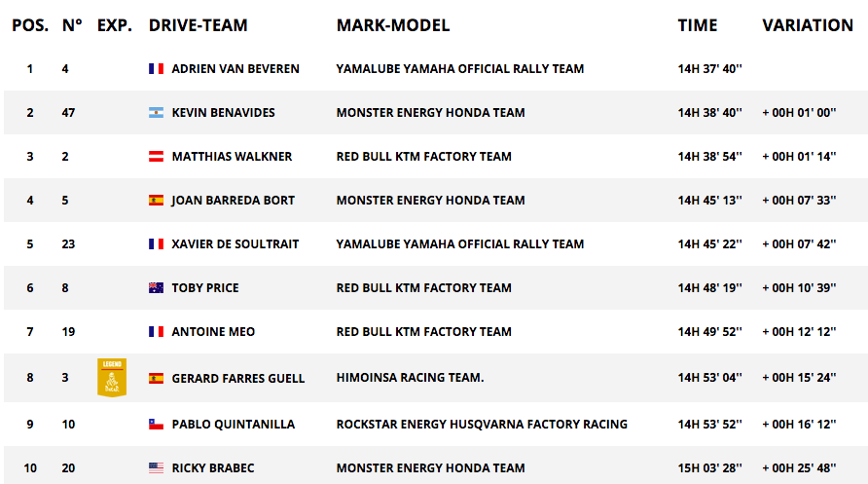Click the Austrian flag beside Matthias Walkner
Viewport: 868px width, 484px height.
tap(156, 156)
